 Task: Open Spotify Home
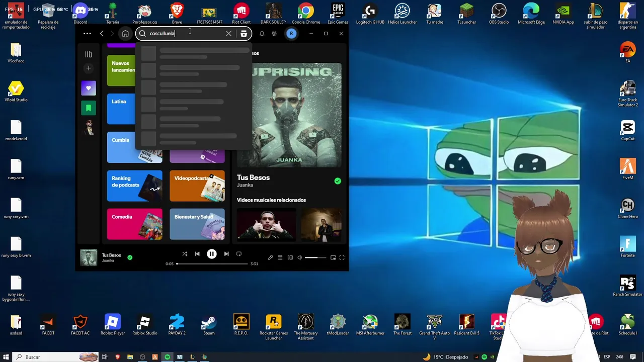pos(125,34)
